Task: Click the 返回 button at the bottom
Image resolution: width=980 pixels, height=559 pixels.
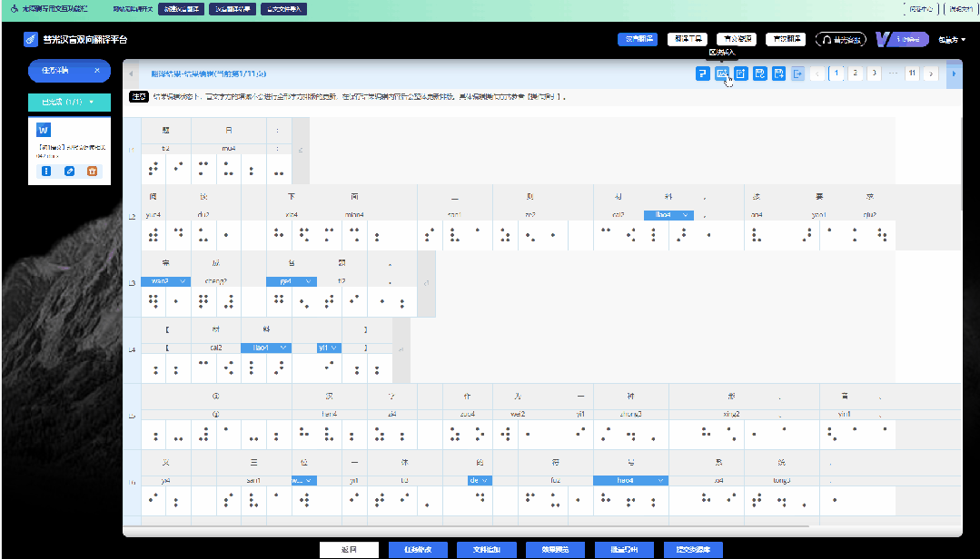Action: pyautogui.click(x=350, y=550)
